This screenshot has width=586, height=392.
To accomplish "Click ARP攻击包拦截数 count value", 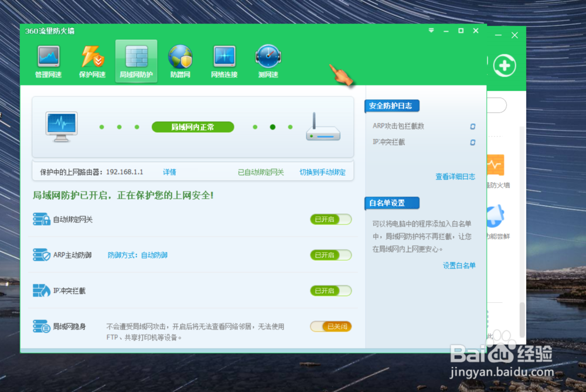I will coord(473,127).
